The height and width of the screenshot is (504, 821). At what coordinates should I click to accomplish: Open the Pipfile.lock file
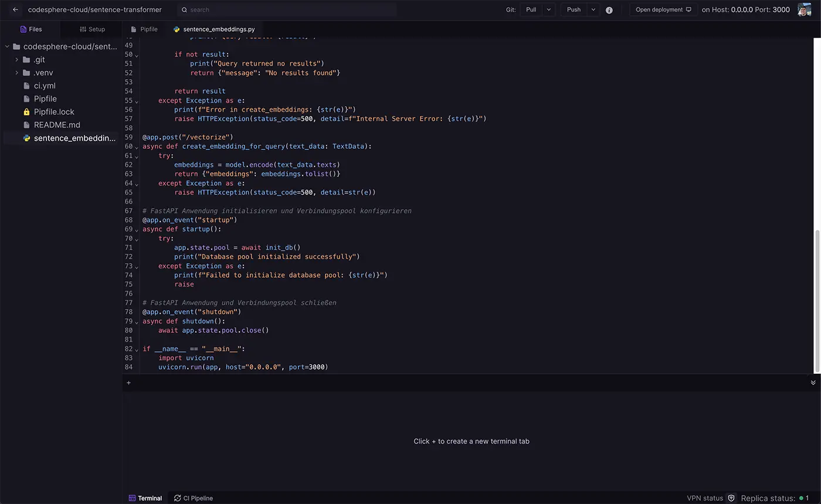54,112
